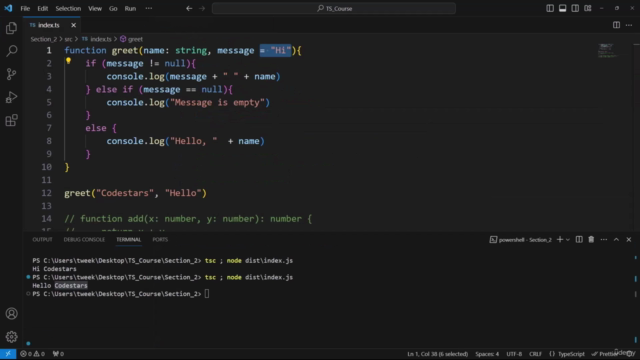Open the Run menu
640x360 pixels.
tap(130, 8)
